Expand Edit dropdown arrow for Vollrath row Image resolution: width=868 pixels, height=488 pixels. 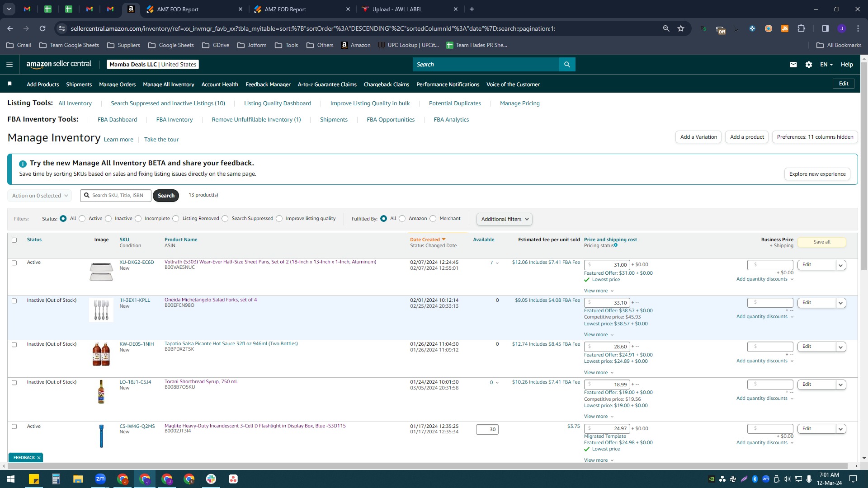841,265
